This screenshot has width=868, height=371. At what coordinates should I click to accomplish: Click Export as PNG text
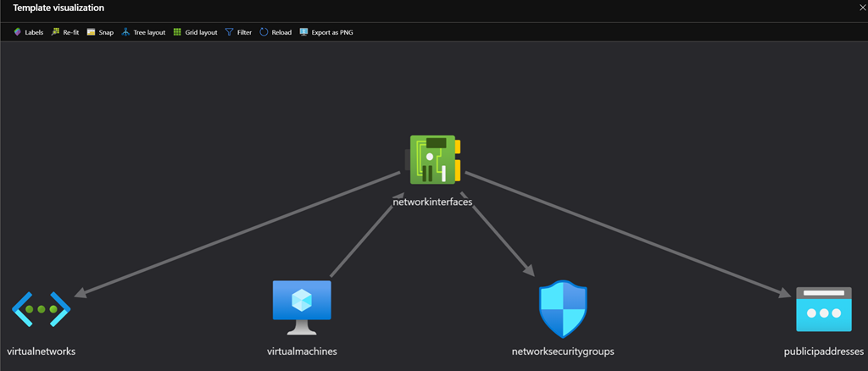coord(332,33)
